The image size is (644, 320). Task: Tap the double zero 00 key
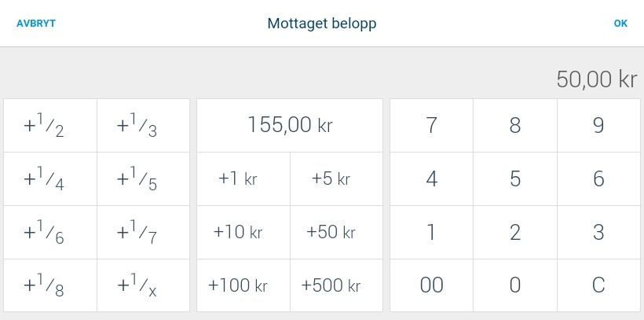pyautogui.click(x=432, y=285)
